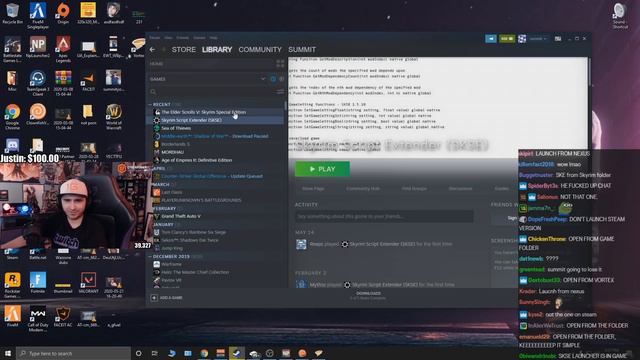Launch Apex Legends desktop shortcut
This screenshot has width=640, height=360.
tap(63, 48)
